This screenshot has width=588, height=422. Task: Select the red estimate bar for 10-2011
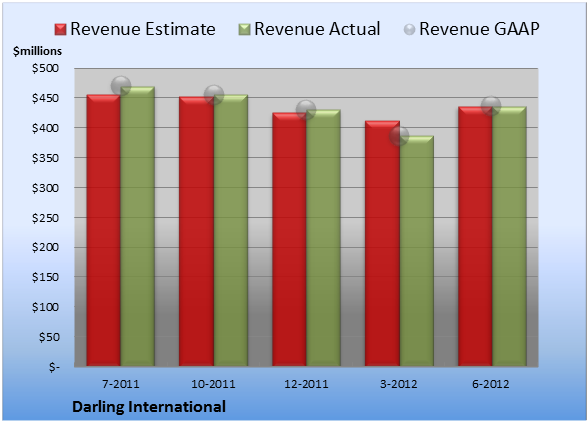coord(196,231)
